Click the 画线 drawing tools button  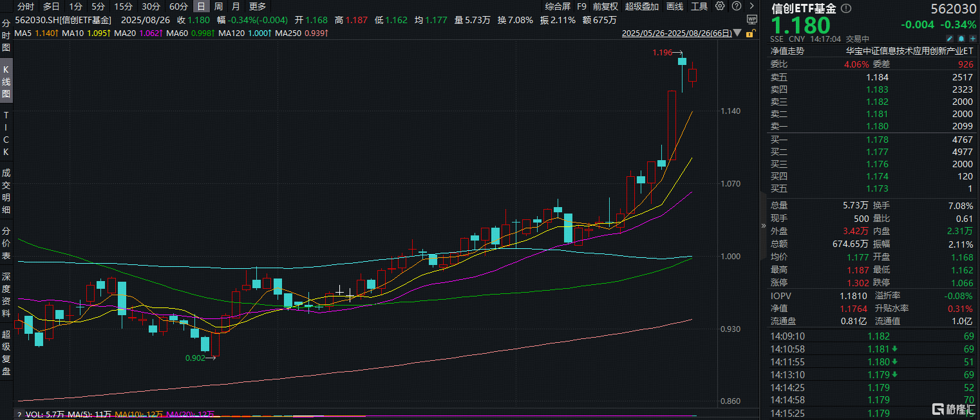[x=675, y=6]
